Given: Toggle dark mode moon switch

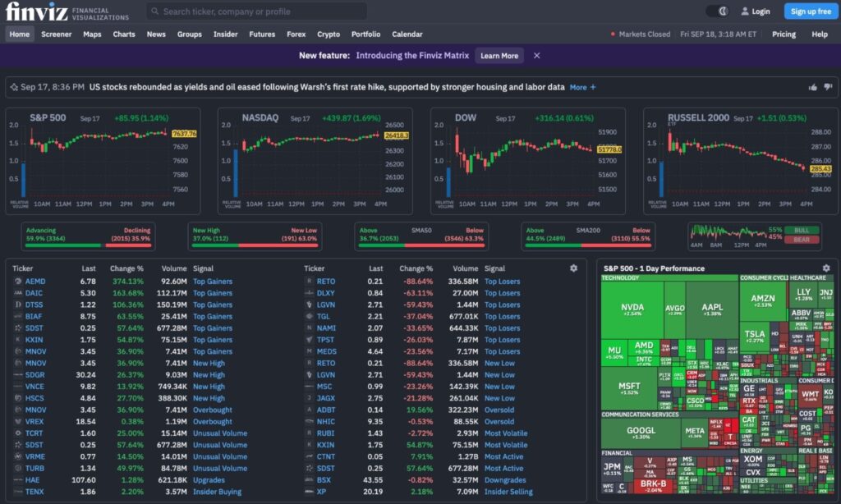Looking at the screenshot, I should coord(717,11).
